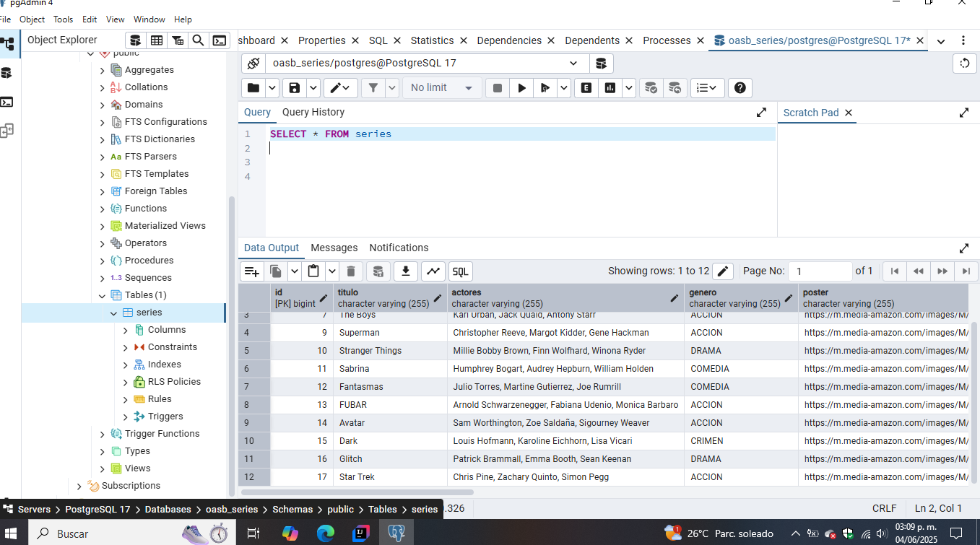This screenshot has height=545, width=980.
Task: Click the Rollback transaction icon
Action: pyautogui.click(x=675, y=88)
